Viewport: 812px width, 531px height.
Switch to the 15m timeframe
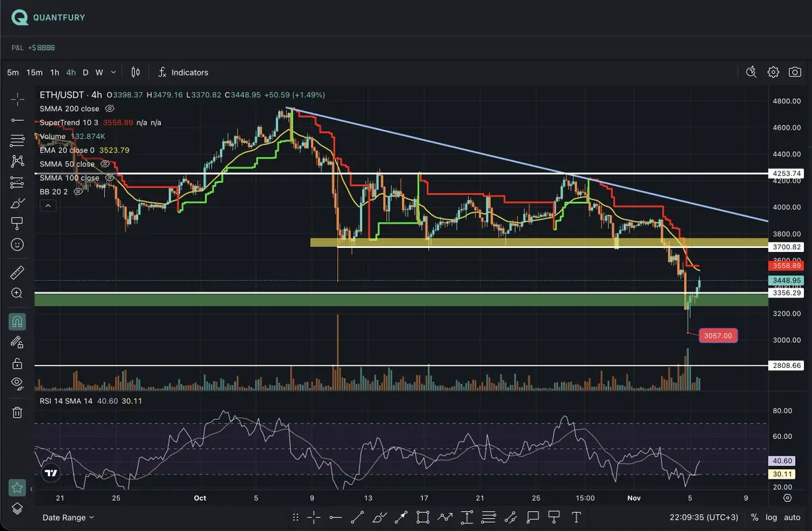tap(35, 72)
